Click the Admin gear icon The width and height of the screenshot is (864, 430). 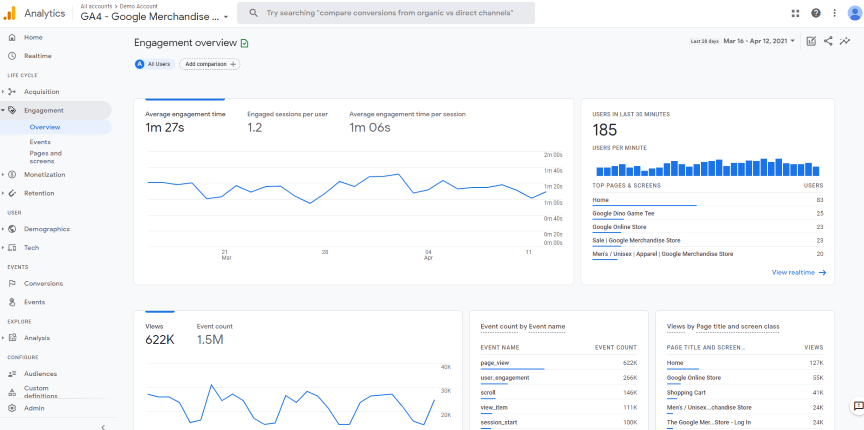pyautogui.click(x=12, y=408)
